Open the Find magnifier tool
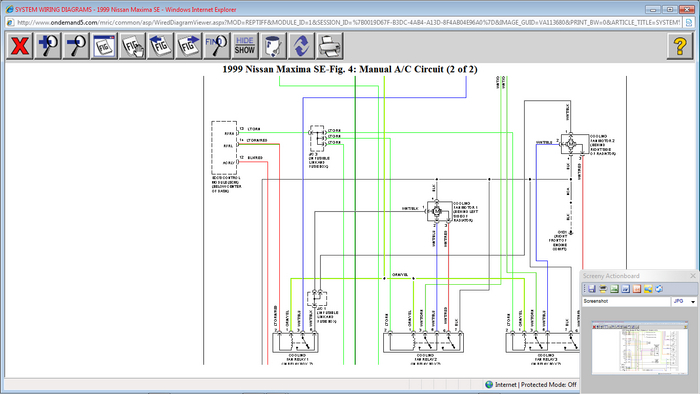This screenshot has width=700, height=394. coord(217,46)
